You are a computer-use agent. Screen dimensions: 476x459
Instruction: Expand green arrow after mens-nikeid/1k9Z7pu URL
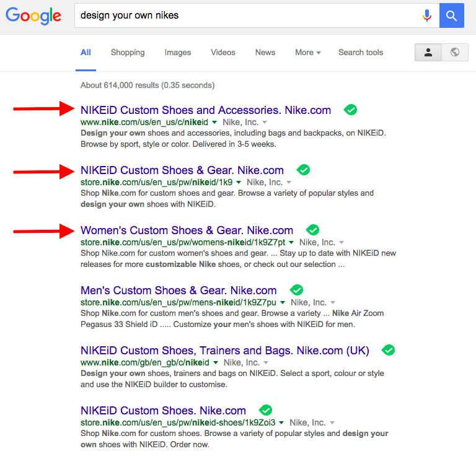[x=283, y=302]
